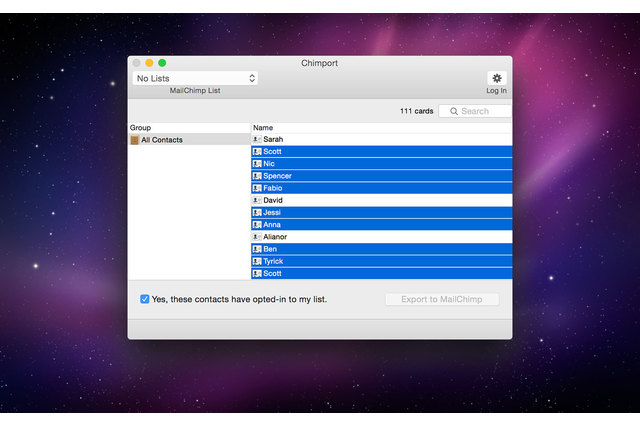Screen dimensions: 640x426
Task: Select the David contact row
Action: coord(382,200)
